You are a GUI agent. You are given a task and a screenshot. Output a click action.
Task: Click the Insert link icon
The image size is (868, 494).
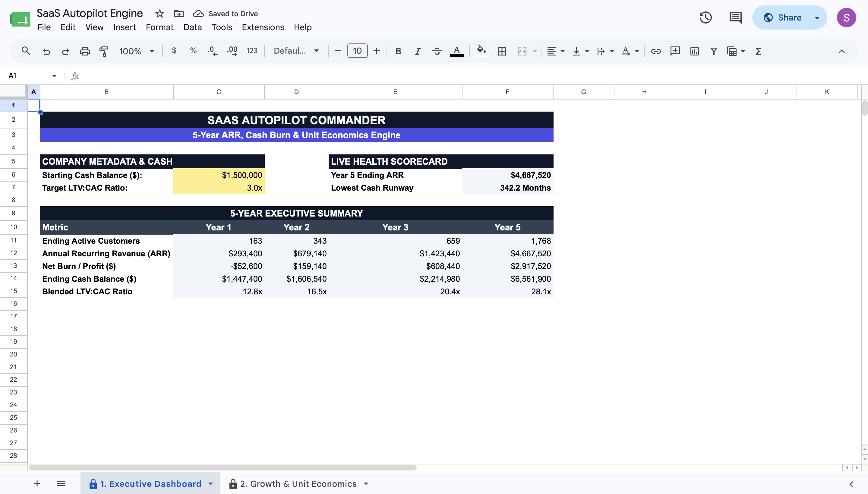click(x=656, y=51)
